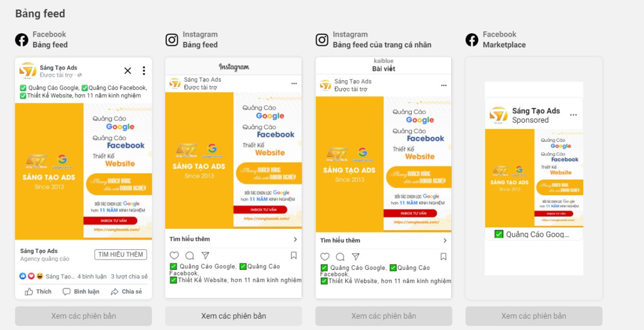Save post in Instagram profile feed preview
Screen dimensions: 644x330
pyautogui.click(x=443, y=257)
